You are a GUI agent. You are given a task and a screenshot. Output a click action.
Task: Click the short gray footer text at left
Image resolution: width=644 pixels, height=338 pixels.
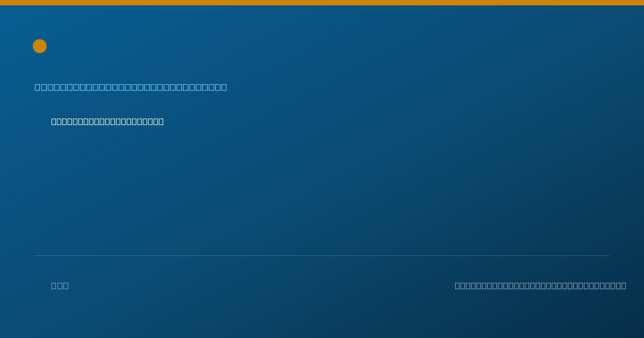click(60, 285)
